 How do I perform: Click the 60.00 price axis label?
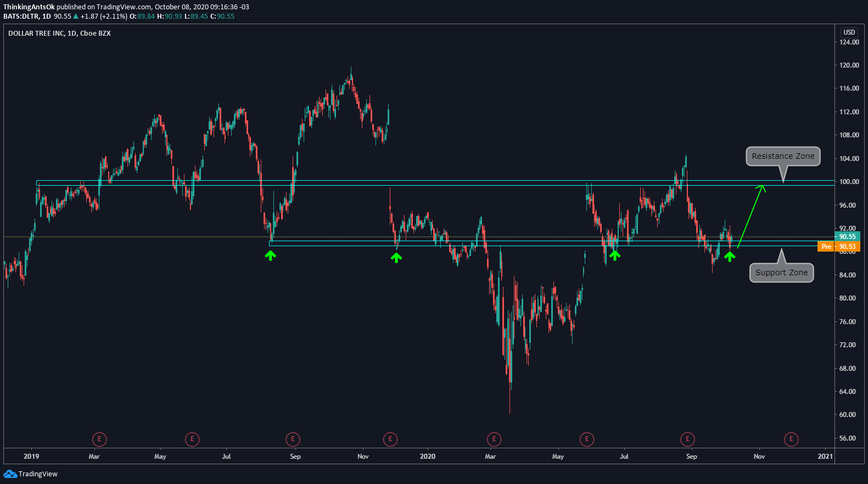[x=848, y=415]
